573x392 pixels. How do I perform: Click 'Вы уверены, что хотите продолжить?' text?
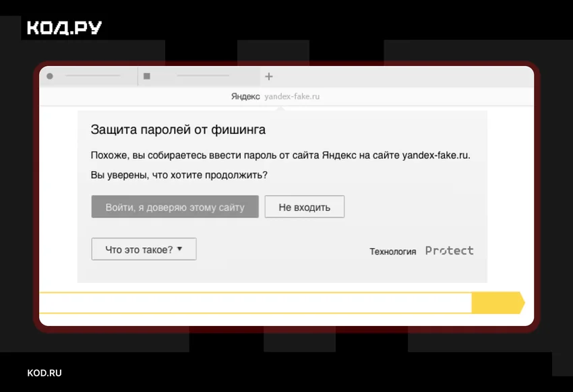(x=179, y=175)
